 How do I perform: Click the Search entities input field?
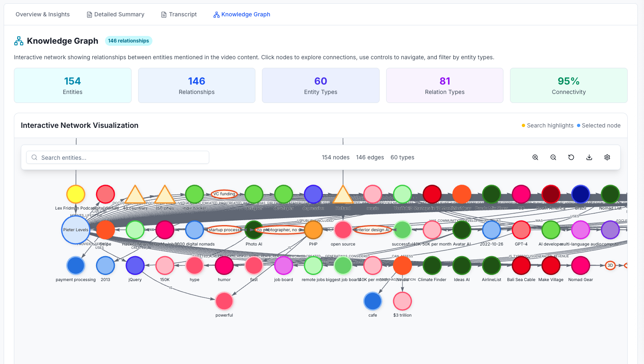pos(118,157)
